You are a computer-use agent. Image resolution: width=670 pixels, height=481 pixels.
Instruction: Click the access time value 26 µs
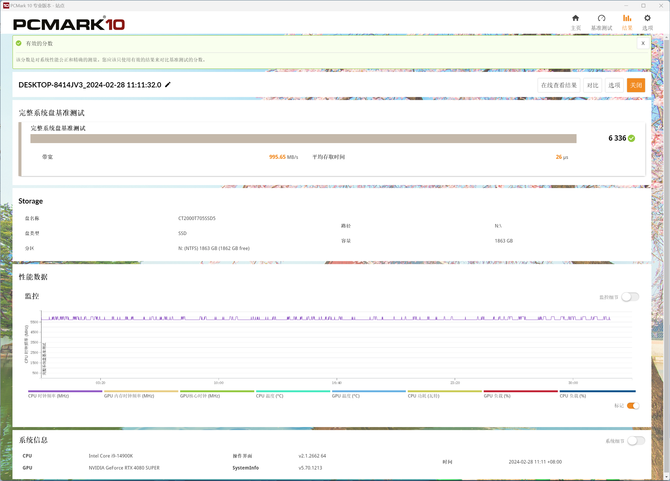point(561,157)
